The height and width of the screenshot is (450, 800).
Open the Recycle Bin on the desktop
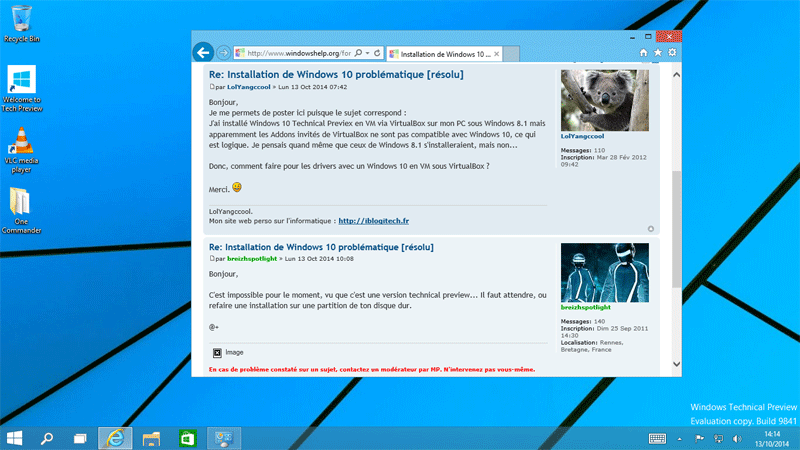[21, 18]
